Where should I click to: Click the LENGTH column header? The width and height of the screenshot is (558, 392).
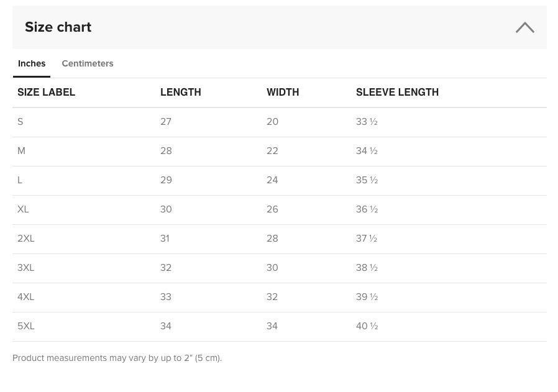[x=180, y=93]
